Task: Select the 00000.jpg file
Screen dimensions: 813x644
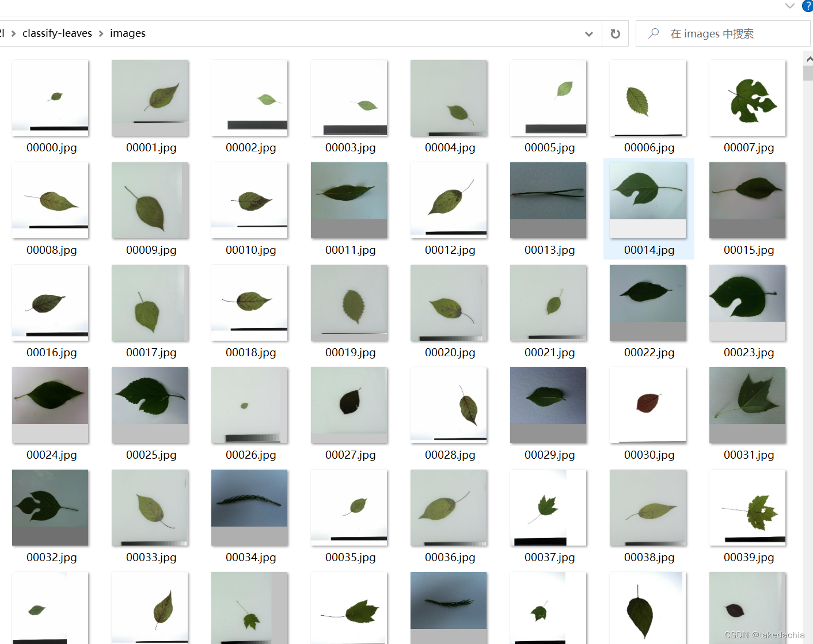Action: pyautogui.click(x=50, y=98)
